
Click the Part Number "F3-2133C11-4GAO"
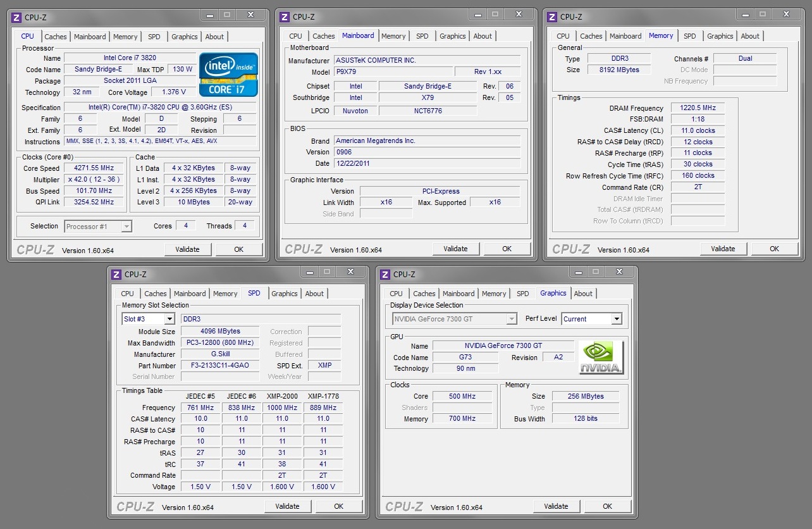(220, 366)
